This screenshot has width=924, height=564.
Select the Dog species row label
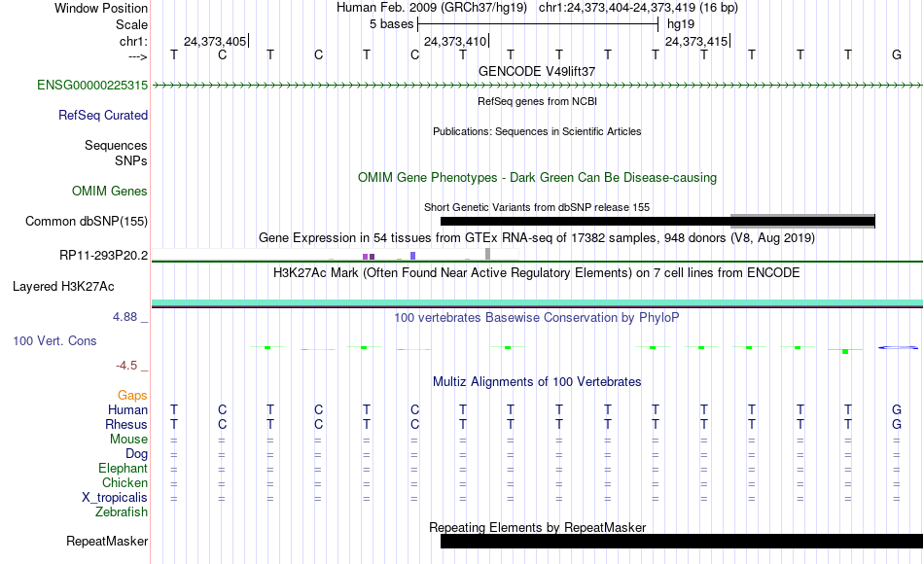point(137,454)
